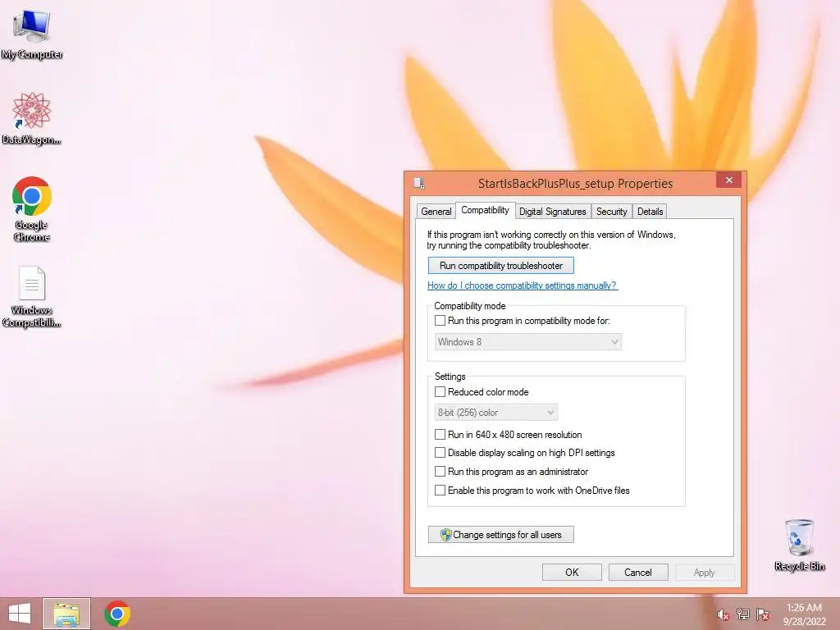Open the 8-bit (256) color dropdown

[x=496, y=413]
